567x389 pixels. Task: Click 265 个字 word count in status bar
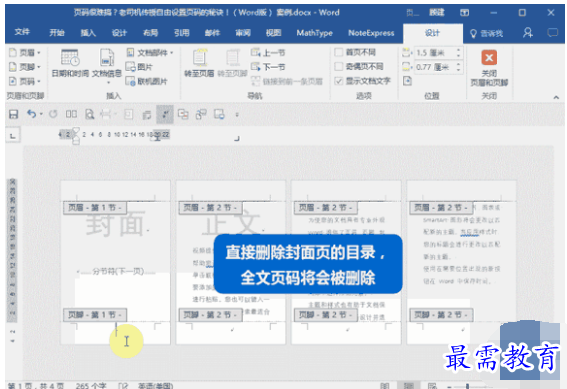coord(91,385)
